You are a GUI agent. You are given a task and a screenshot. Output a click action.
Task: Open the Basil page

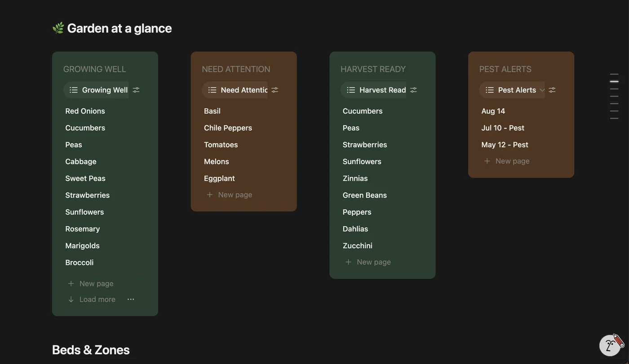(x=213, y=111)
